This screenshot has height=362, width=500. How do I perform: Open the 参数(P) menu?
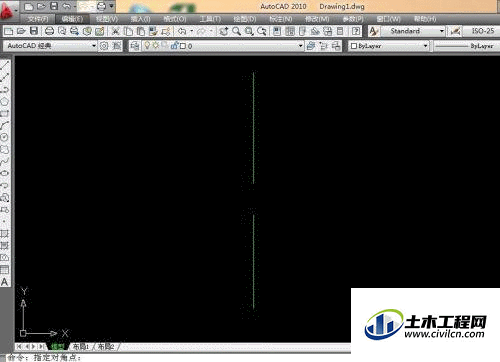click(353, 19)
